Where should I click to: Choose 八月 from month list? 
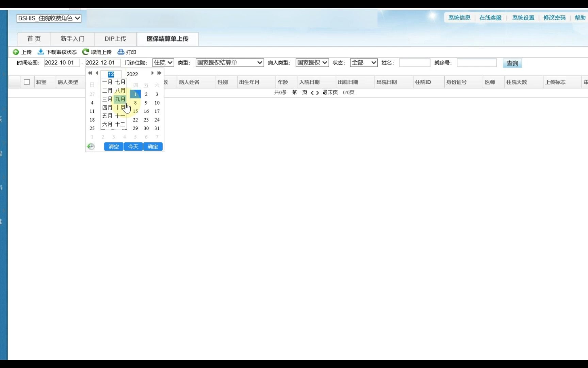tap(120, 91)
